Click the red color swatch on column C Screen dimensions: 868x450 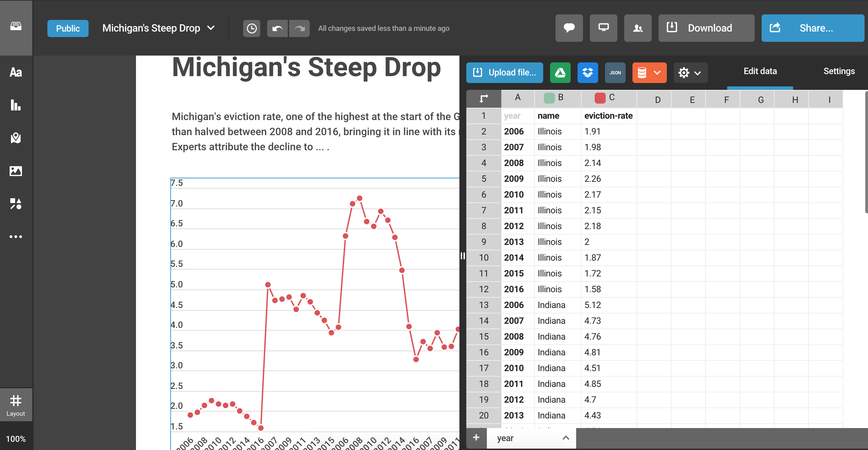pyautogui.click(x=600, y=98)
